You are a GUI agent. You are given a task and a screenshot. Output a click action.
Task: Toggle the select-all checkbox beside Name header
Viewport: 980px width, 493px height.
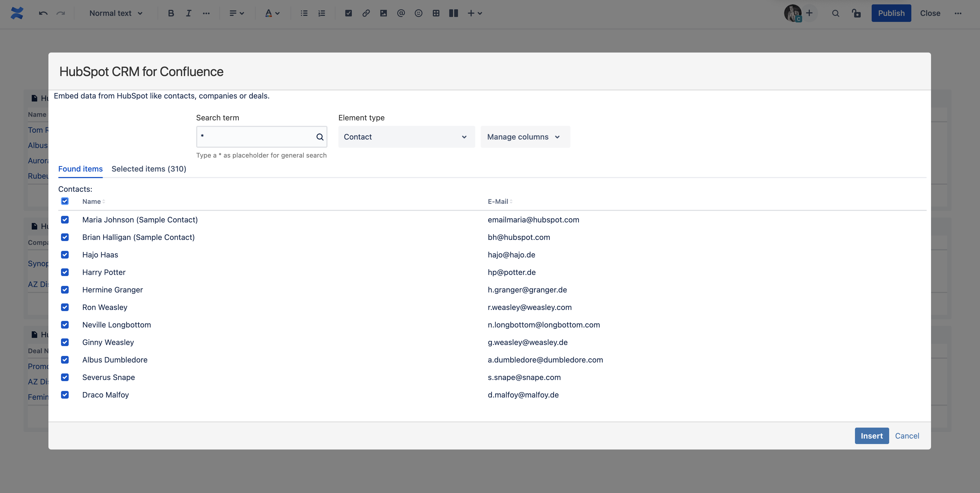pyautogui.click(x=65, y=201)
